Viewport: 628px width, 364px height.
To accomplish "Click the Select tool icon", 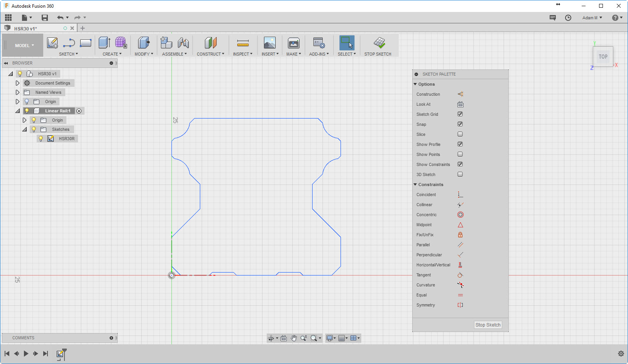I will coord(347,43).
